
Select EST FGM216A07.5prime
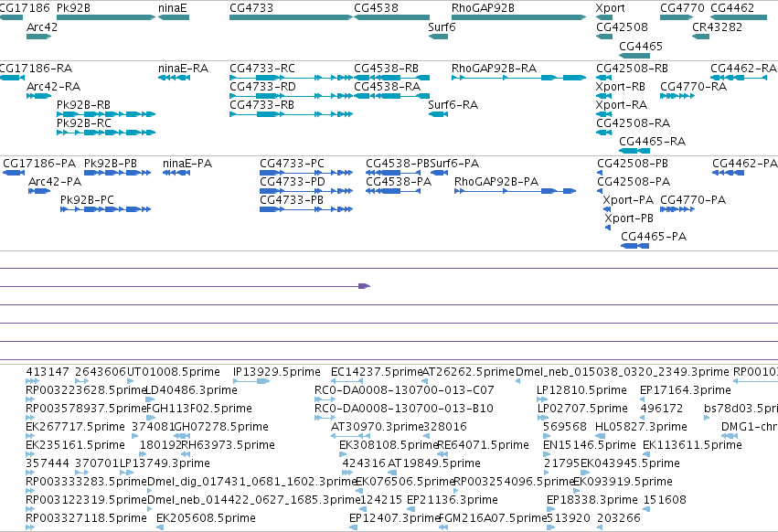[x=443, y=527]
